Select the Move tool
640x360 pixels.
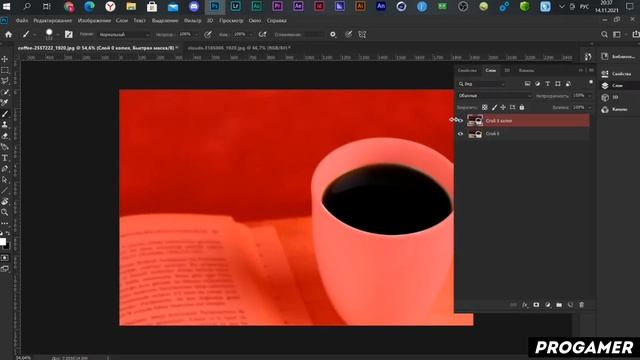(5, 59)
